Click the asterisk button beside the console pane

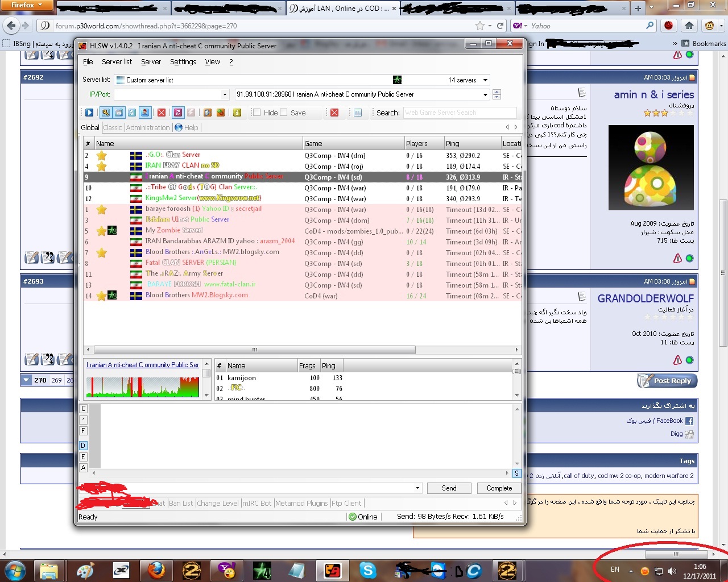[84, 419]
